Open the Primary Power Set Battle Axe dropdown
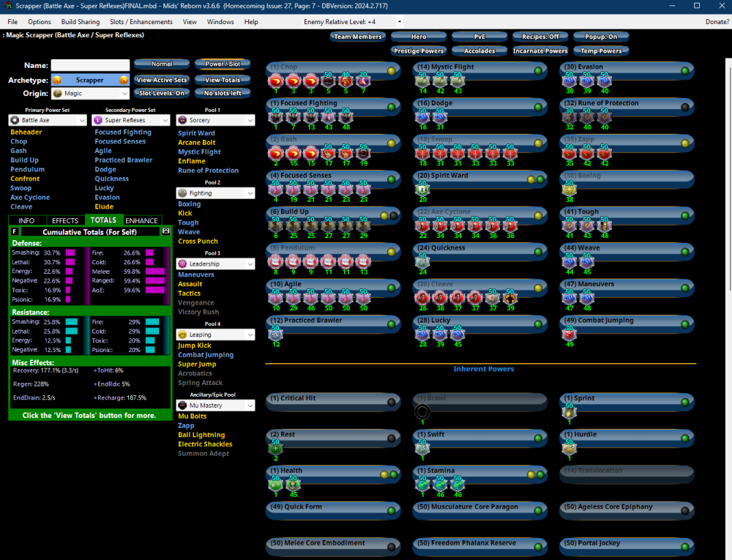Screen dimensions: 732x560 pos(48,120)
